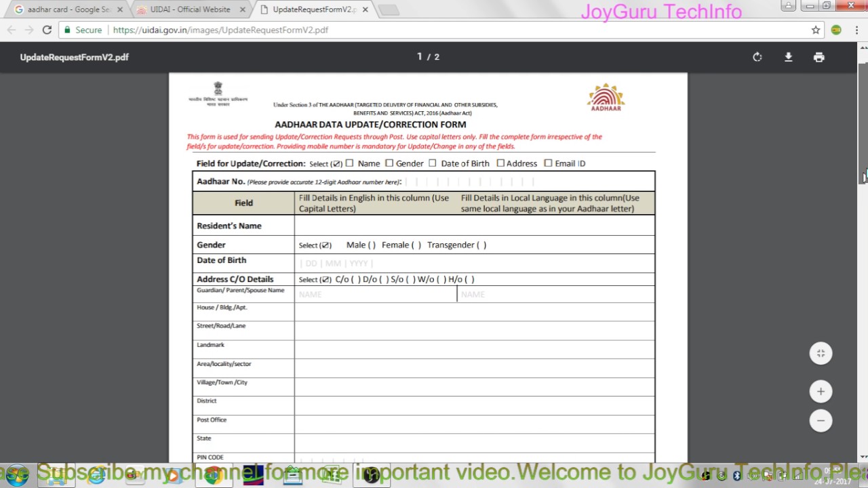Tick the Address update checkbox
The image size is (868, 488).
500,163
